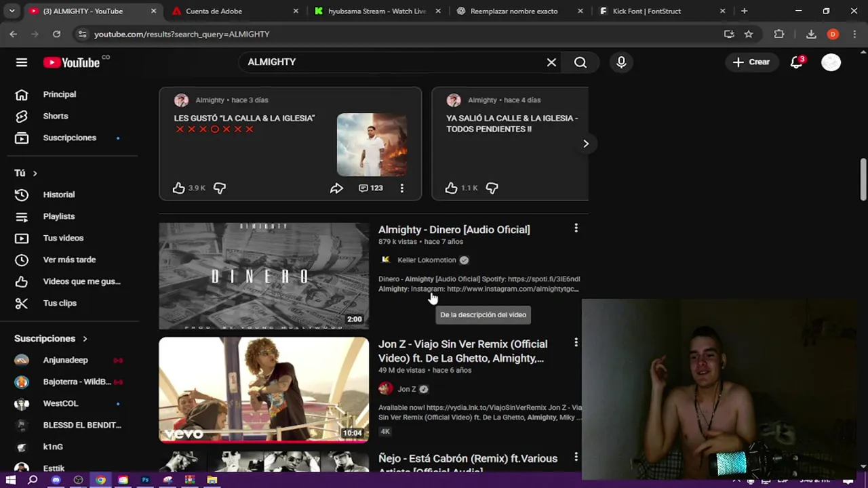Open the account avatar menu
This screenshot has width=868, height=488.
[831, 62]
